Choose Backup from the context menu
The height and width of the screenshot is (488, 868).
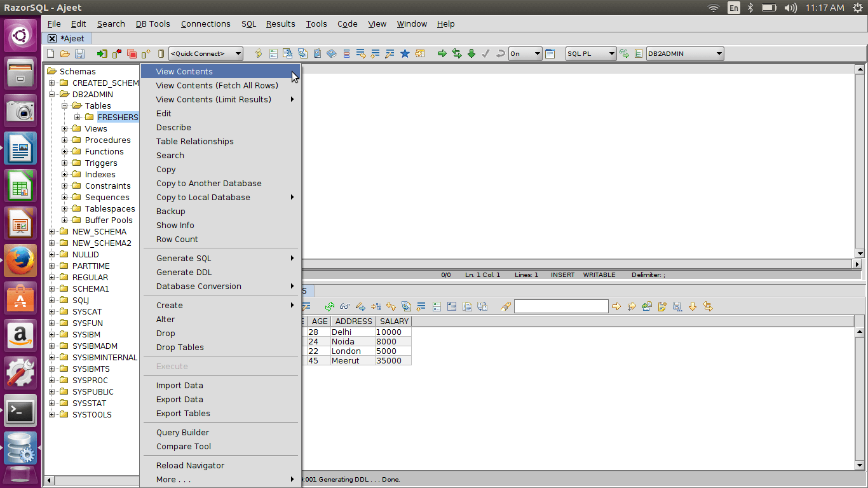coord(220,211)
